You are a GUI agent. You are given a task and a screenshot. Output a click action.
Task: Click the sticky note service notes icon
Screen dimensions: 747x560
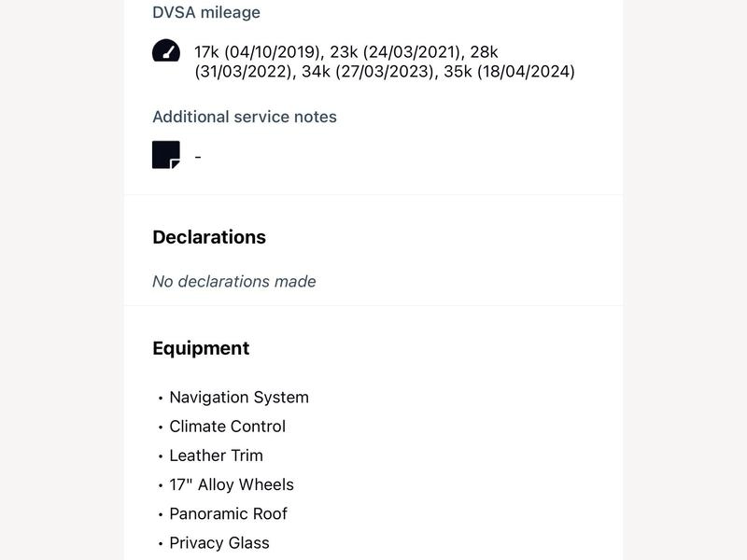[166, 155]
